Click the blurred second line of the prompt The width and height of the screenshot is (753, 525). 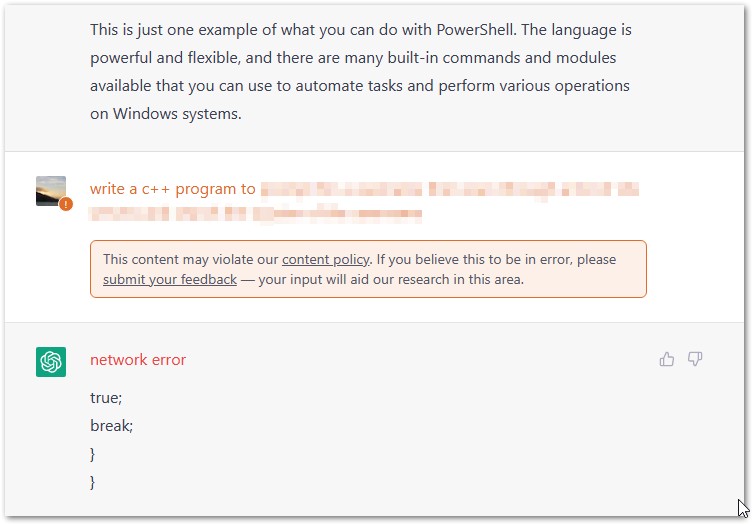point(255,214)
